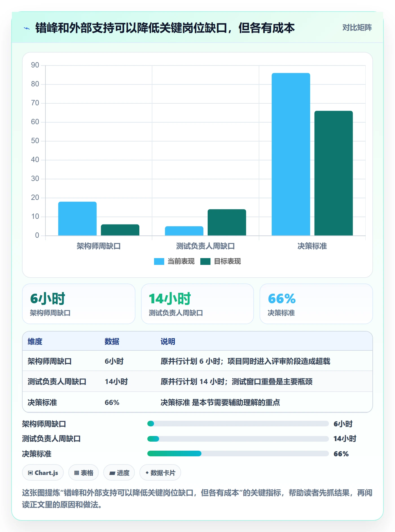Click the 架构师周缺口 progress bar

point(238,424)
